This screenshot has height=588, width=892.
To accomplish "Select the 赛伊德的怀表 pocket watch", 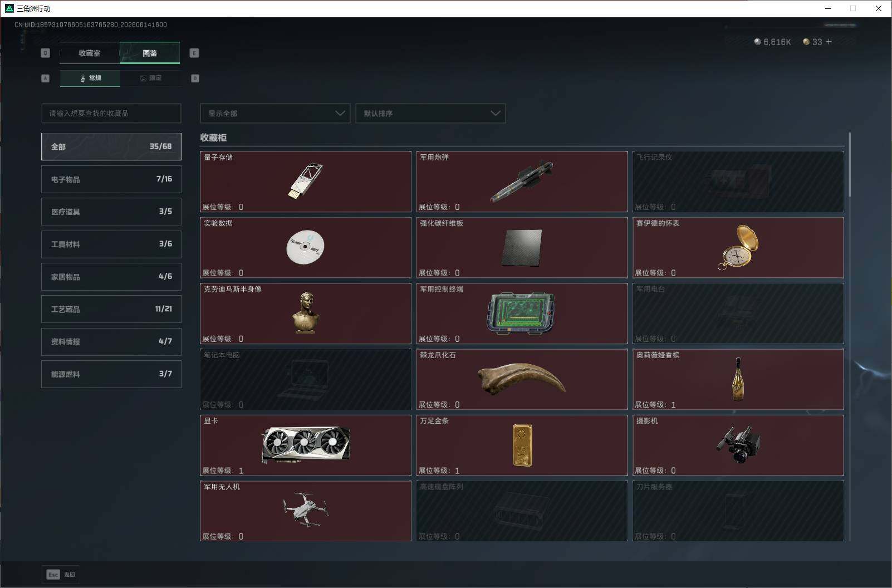I will tap(738, 247).
